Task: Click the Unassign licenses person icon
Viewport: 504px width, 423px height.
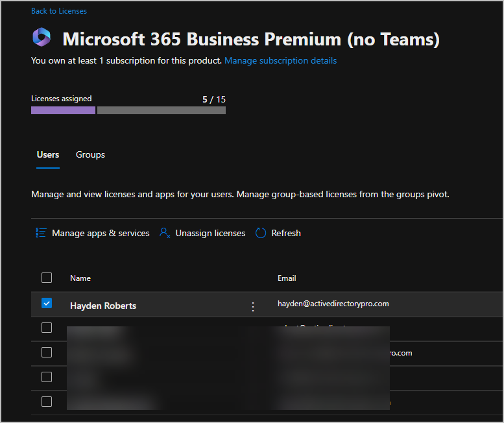Action: 165,233
